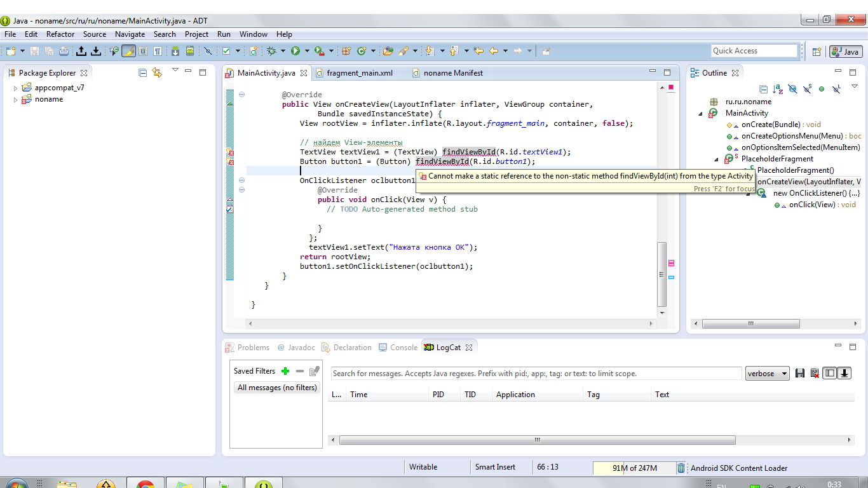Open the Android SDK Manager
Screen dimensions: 868x488
tap(175, 51)
